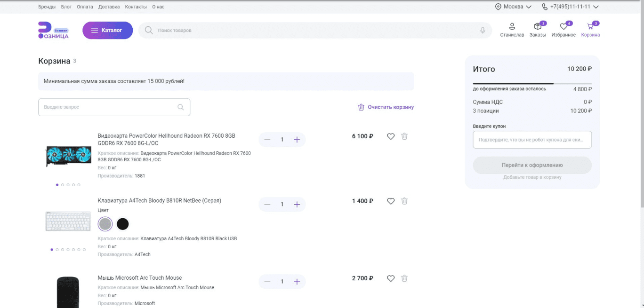Open Бренды in top menu

[47, 7]
